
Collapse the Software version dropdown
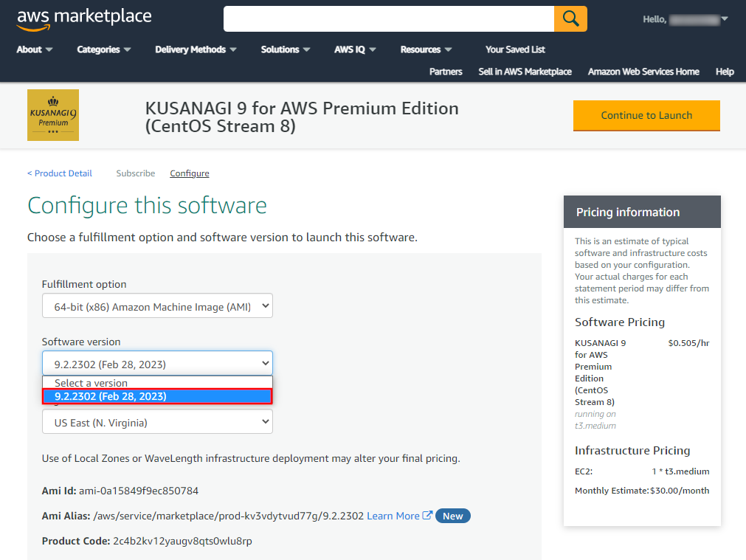[157, 364]
